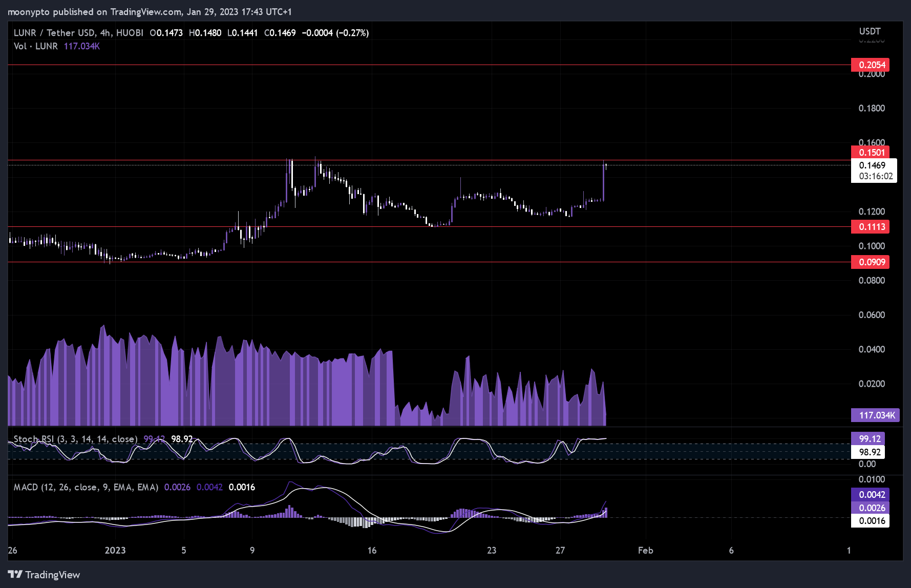The height and width of the screenshot is (588, 911).
Task: Click the MACD value label 0.0042
Action: (870, 494)
